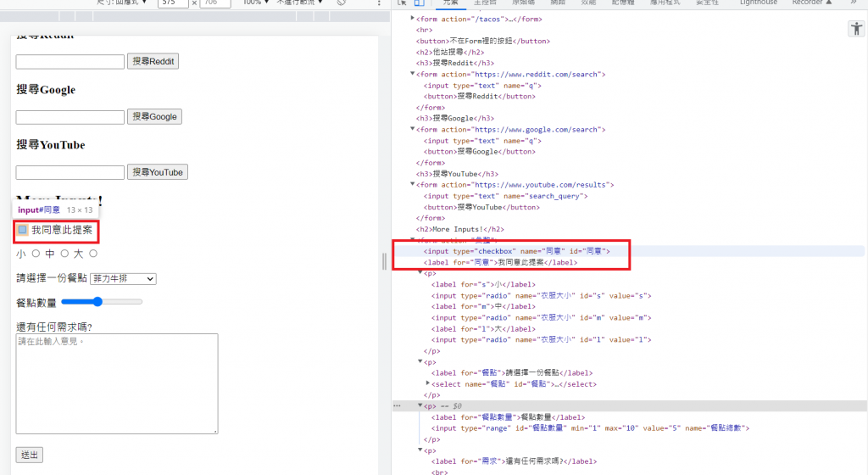Select the 中 radio button
The image size is (868, 475).
[x=64, y=254]
